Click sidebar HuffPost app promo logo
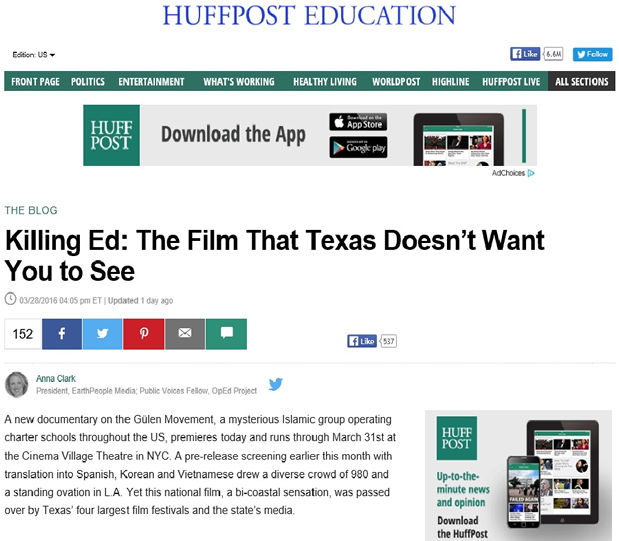 tap(457, 438)
